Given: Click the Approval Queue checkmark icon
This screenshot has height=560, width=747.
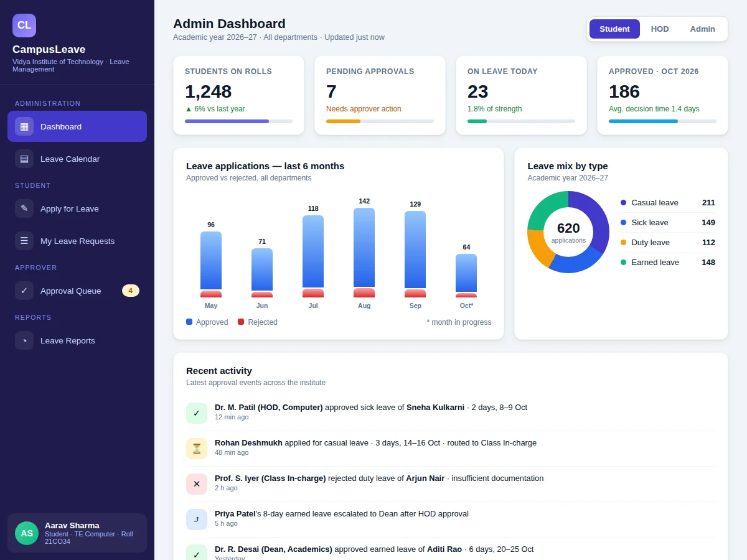Looking at the screenshot, I should 24,291.
